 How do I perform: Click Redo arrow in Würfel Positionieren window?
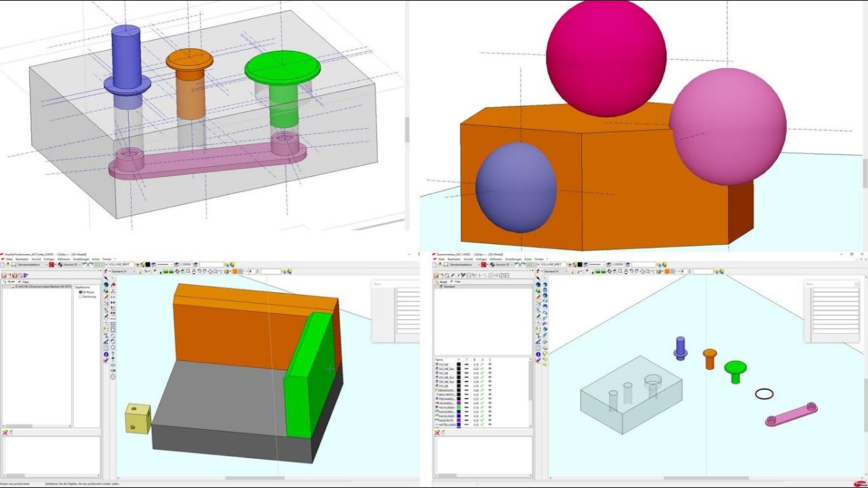[x=91, y=264]
